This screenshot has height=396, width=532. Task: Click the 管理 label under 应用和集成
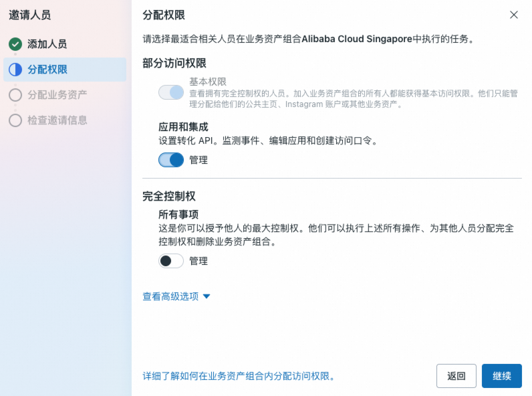coord(198,160)
